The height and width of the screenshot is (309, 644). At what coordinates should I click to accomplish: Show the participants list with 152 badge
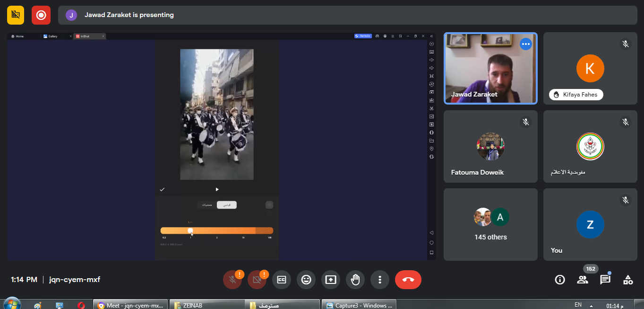point(583,280)
